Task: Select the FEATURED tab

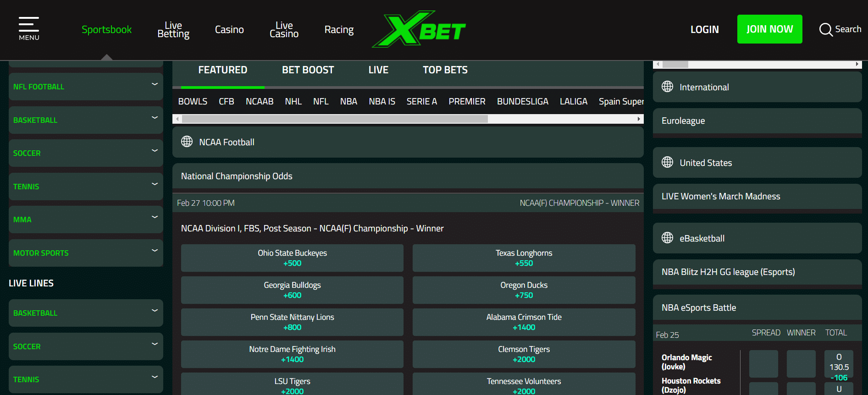Action: click(223, 70)
